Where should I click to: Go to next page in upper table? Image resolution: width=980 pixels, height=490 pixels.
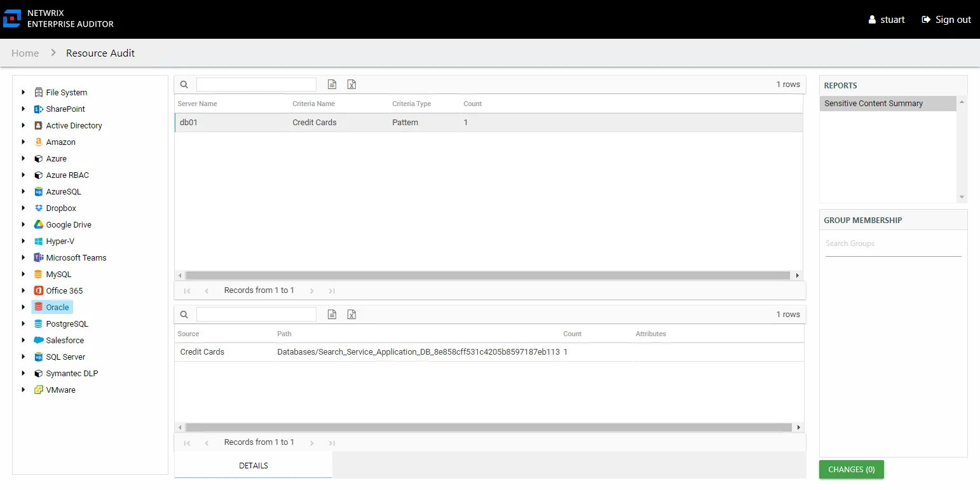pyautogui.click(x=312, y=290)
